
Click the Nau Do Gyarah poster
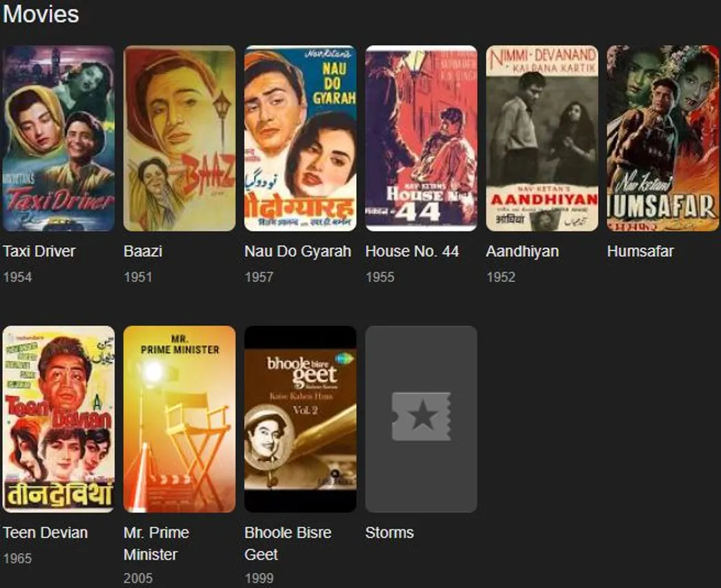300,138
